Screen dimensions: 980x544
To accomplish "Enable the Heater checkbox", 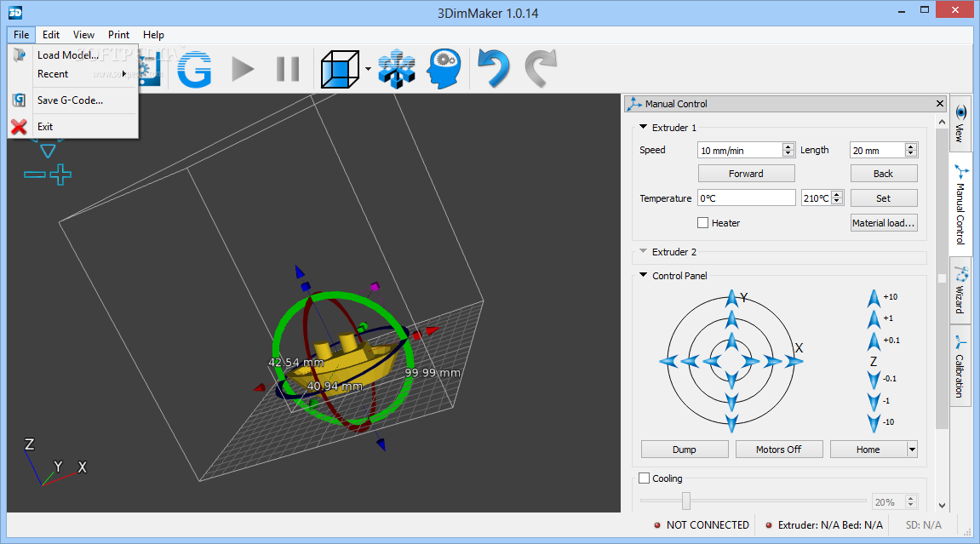I will 703,222.
